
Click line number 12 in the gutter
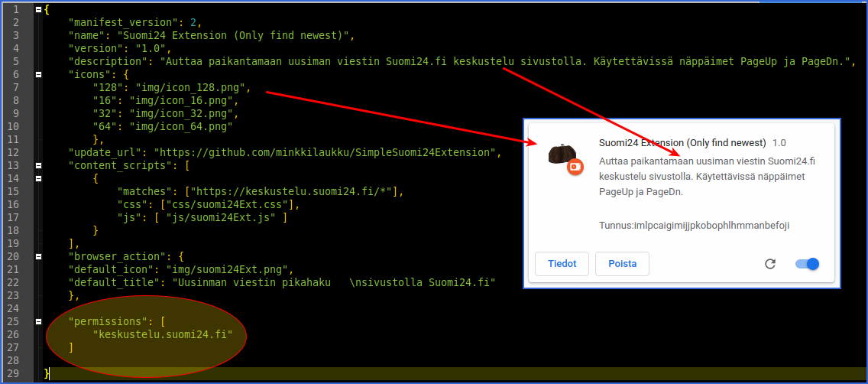pos(13,152)
